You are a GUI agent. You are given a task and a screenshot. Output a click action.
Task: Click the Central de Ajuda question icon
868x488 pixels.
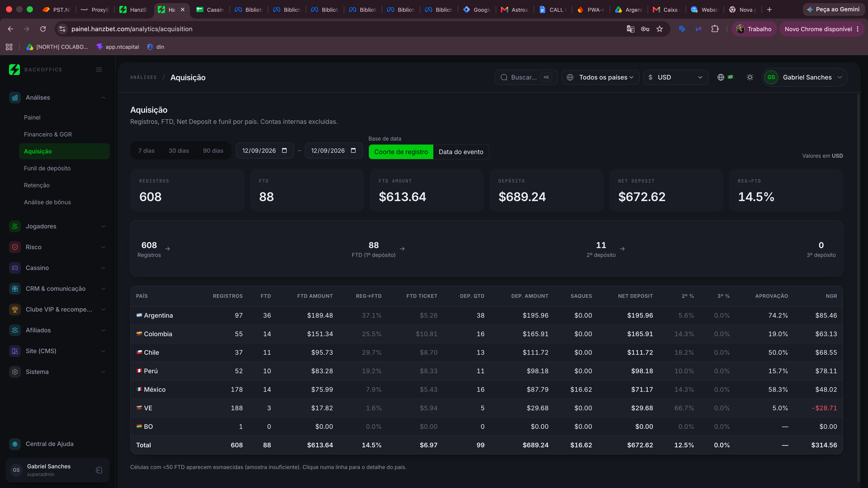[x=15, y=444]
